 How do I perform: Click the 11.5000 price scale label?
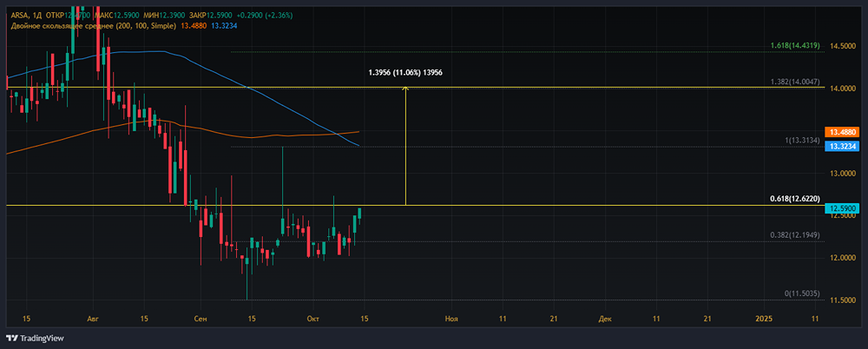click(842, 301)
